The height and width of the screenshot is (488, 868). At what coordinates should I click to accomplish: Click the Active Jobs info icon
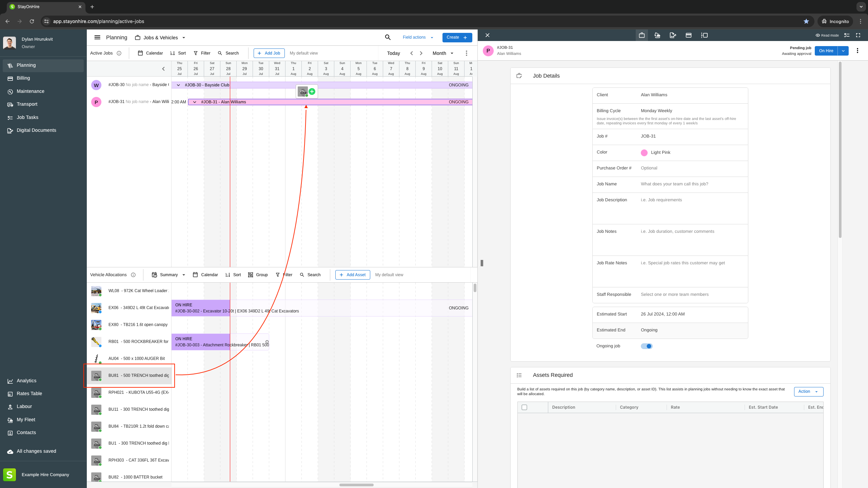(119, 53)
